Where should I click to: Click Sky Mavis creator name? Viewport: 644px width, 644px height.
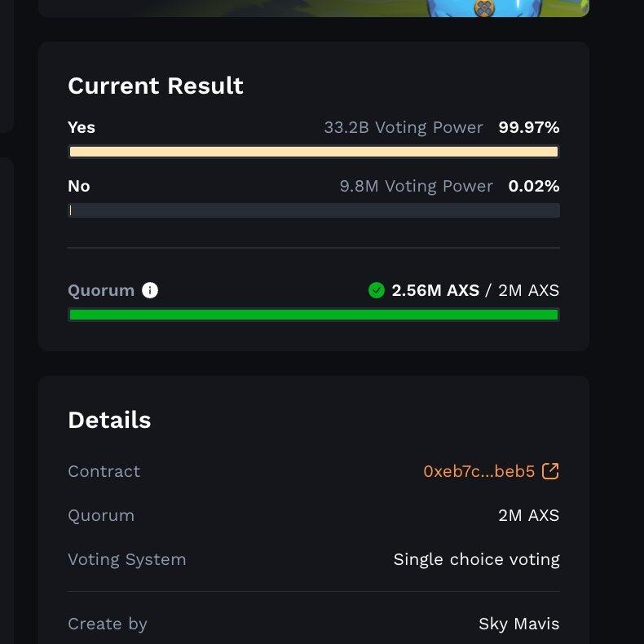pos(519,624)
